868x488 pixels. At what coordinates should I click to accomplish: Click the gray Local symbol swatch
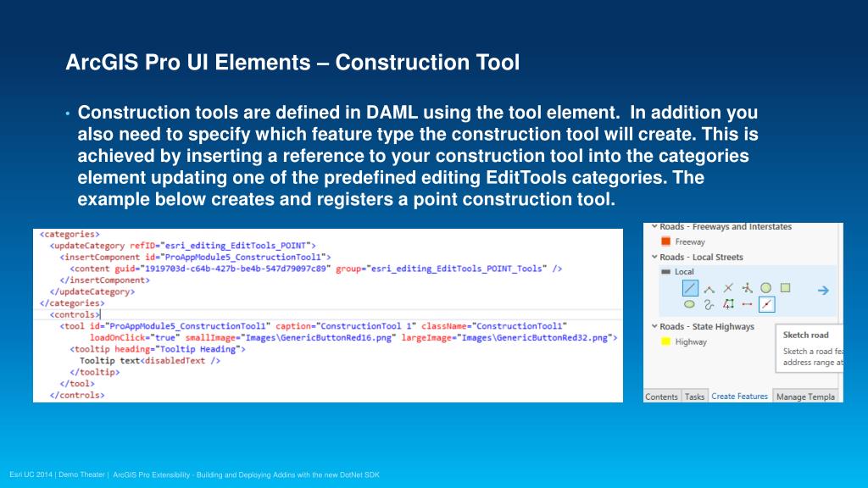pyautogui.click(x=666, y=272)
